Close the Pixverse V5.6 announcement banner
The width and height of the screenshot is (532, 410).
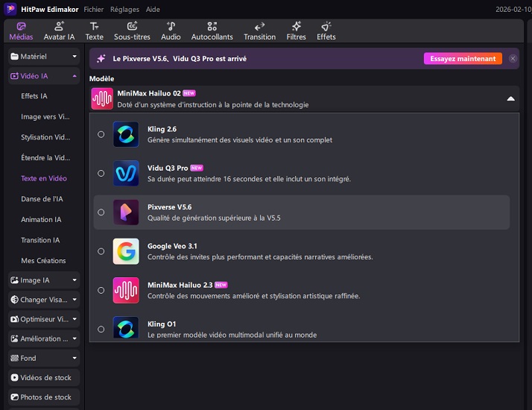[513, 59]
